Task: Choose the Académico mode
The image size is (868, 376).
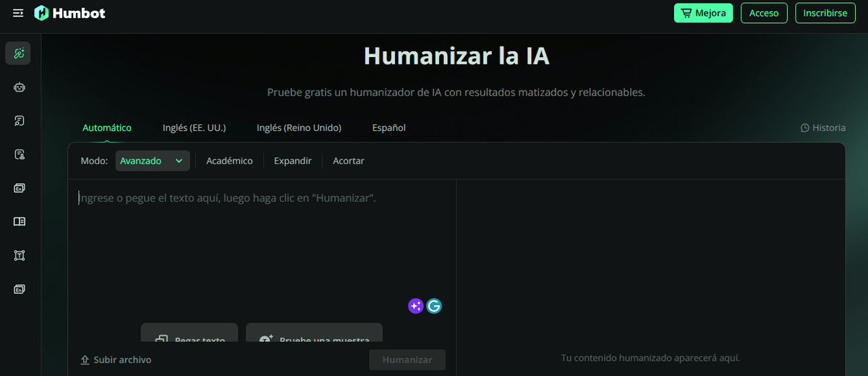Action: (x=229, y=161)
